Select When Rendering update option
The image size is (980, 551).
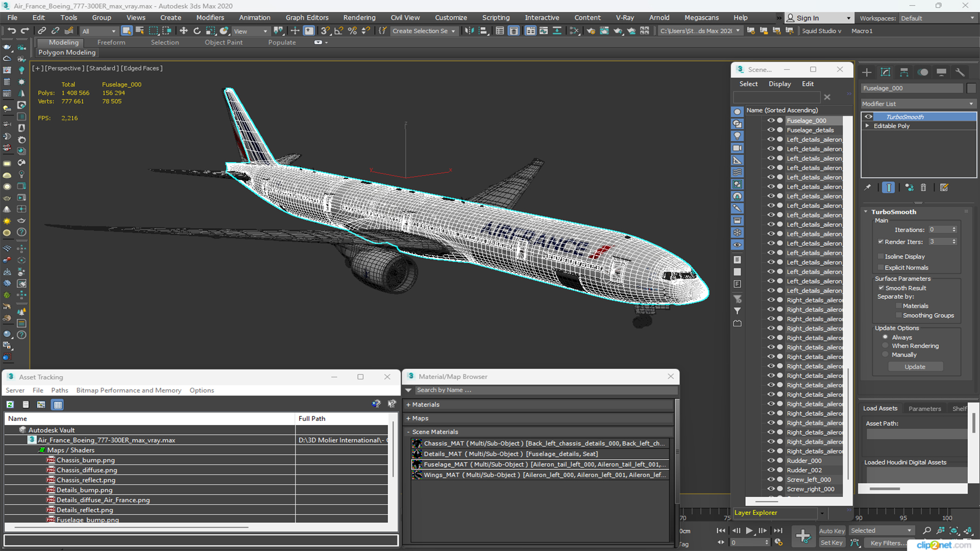[886, 346]
